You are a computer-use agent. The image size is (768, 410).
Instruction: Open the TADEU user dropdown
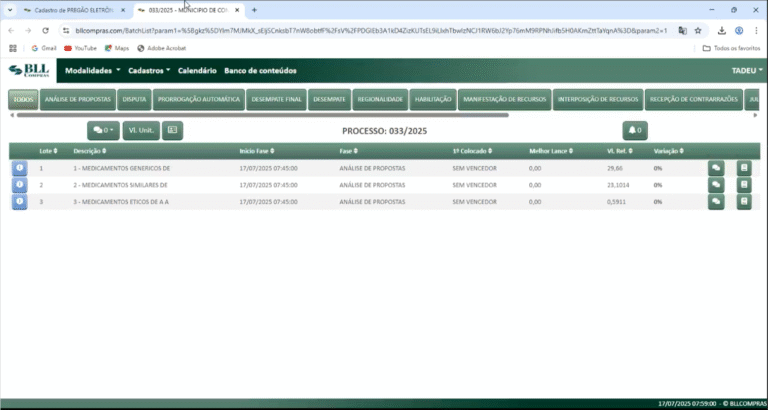coord(747,71)
